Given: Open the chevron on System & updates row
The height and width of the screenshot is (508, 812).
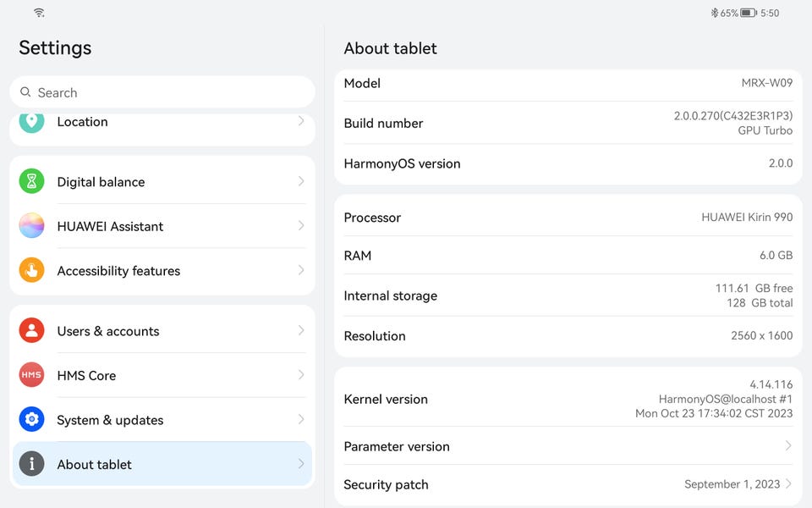Looking at the screenshot, I should [301, 419].
